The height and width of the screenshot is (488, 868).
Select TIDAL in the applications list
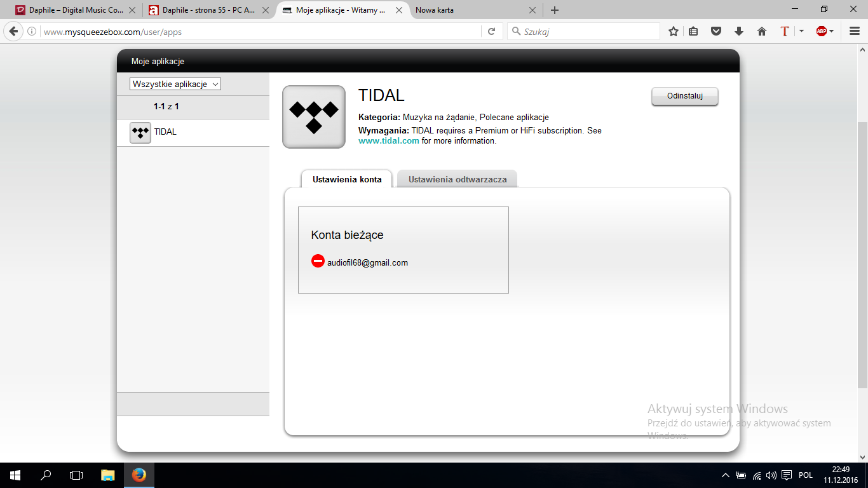click(193, 132)
